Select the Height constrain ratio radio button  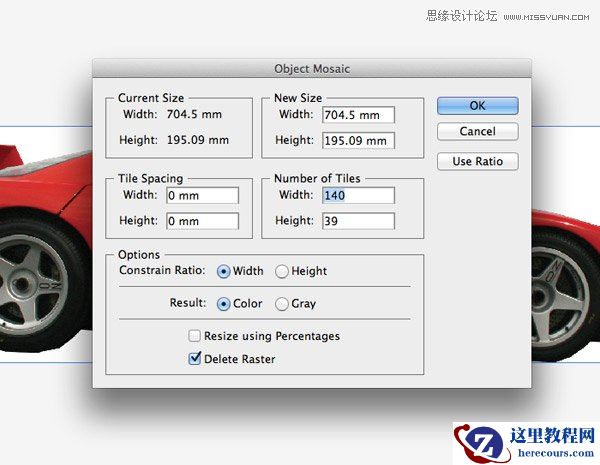coord(282,271)
